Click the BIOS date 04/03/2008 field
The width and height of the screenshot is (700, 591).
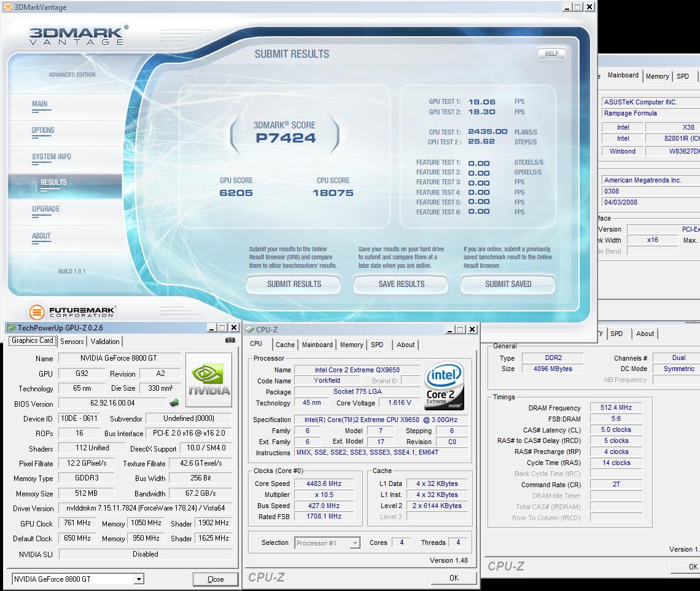click(x=651, y=202)
